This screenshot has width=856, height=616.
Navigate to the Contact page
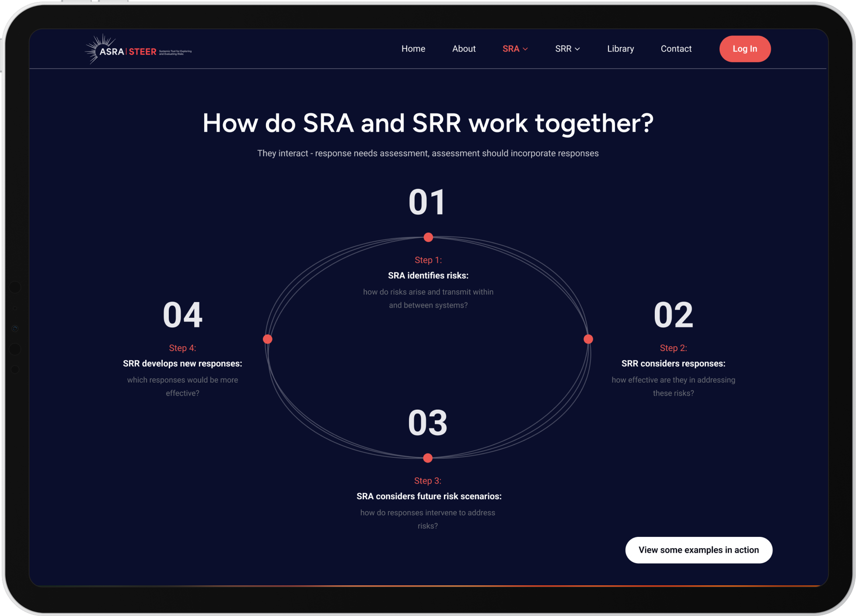pos(676,49)
